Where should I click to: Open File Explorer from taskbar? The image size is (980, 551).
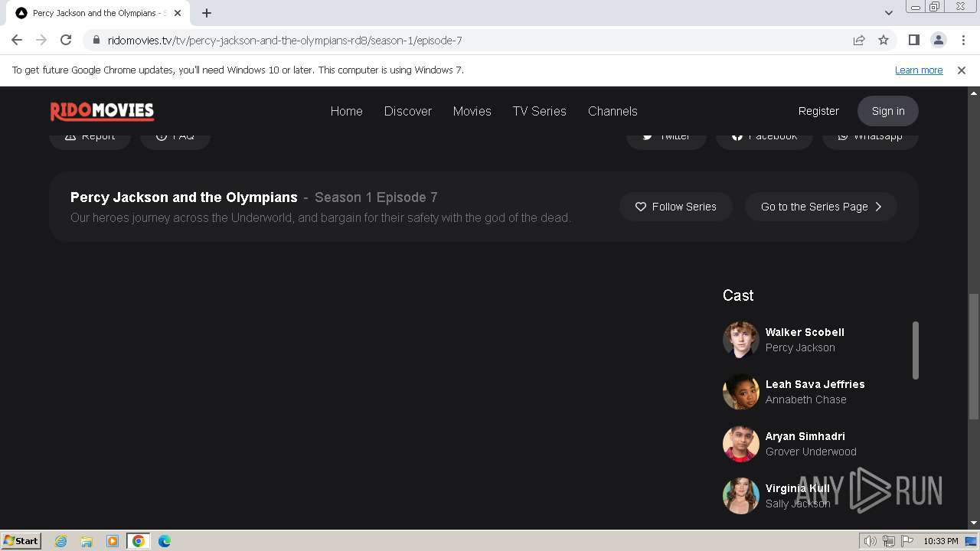tap(87, 541)
